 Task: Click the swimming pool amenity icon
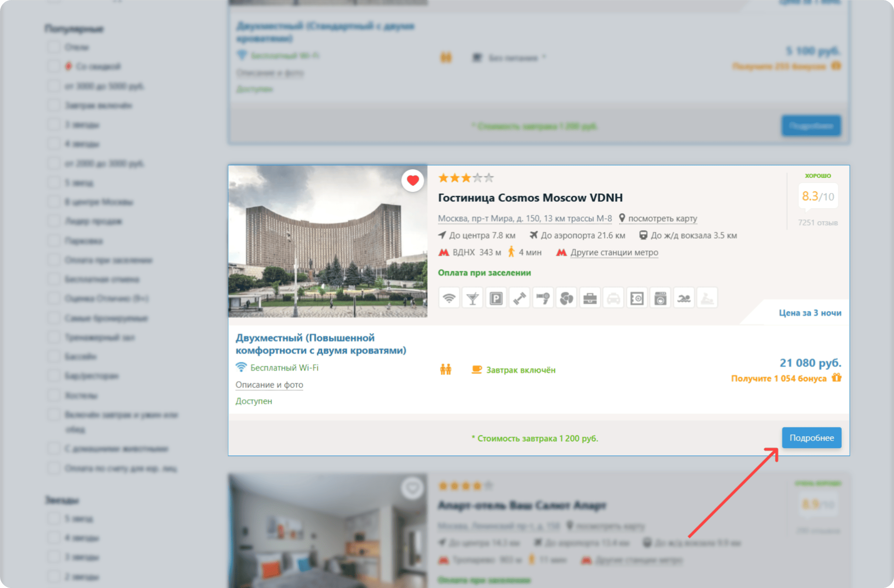[x=684, y=298]
